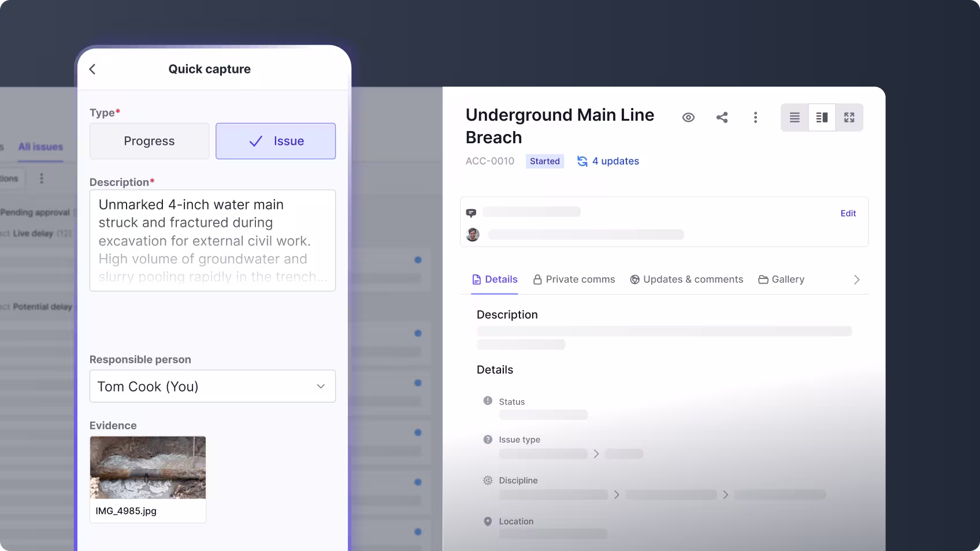Screen dimensions: 980x551
Task: Expand the second Discipline chevron
Action: (725, 494)
